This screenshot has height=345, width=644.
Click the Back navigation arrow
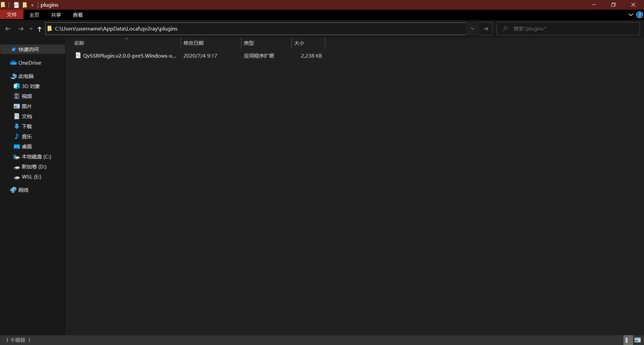pyautogui.click(x=8, y=29)
